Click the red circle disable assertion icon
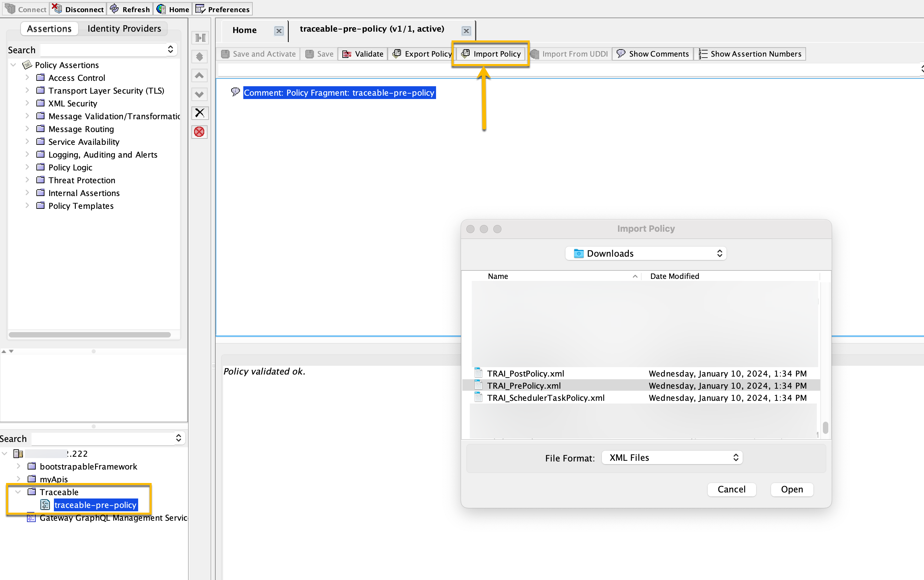Image resolution: width=924 pixels, height=580 pixels. coord(199,132)
